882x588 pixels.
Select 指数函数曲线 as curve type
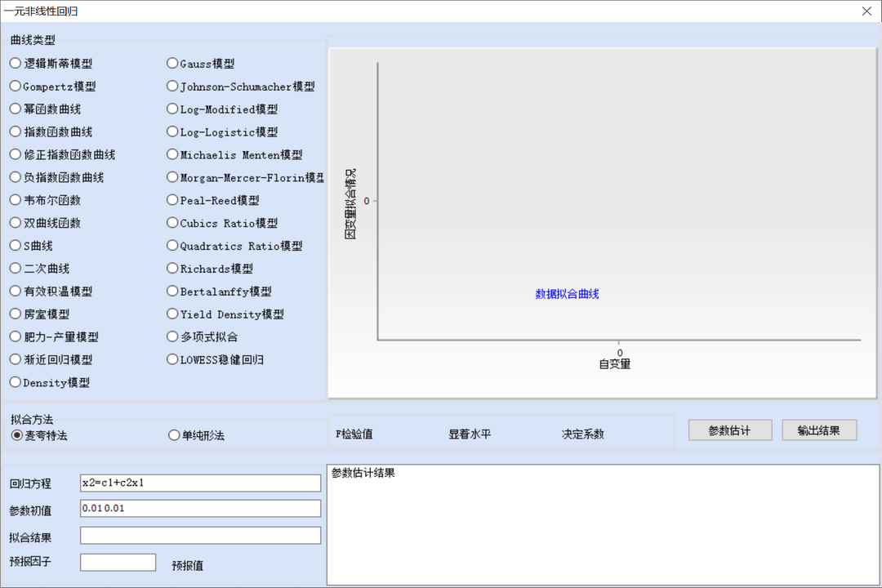click(x=15, y=131)
